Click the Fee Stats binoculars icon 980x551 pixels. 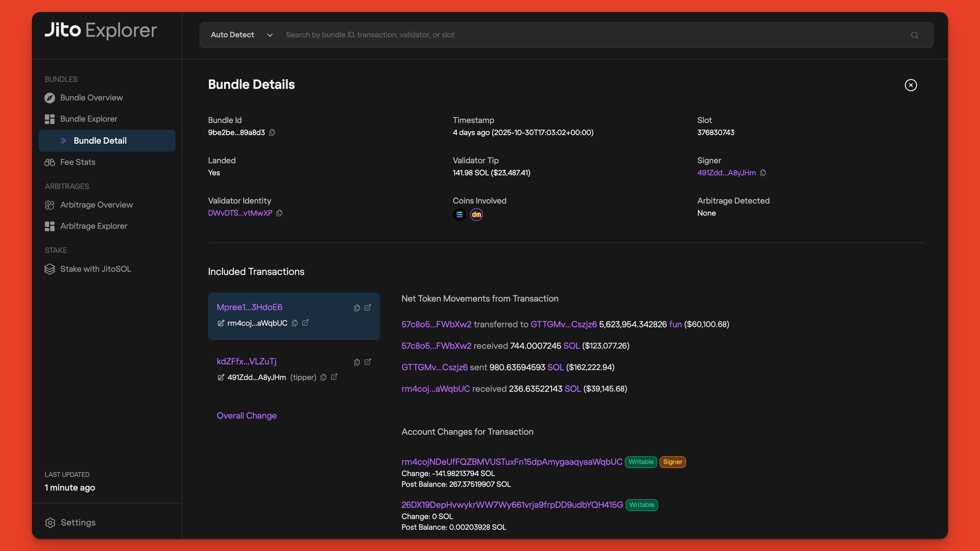click(50, 162)
